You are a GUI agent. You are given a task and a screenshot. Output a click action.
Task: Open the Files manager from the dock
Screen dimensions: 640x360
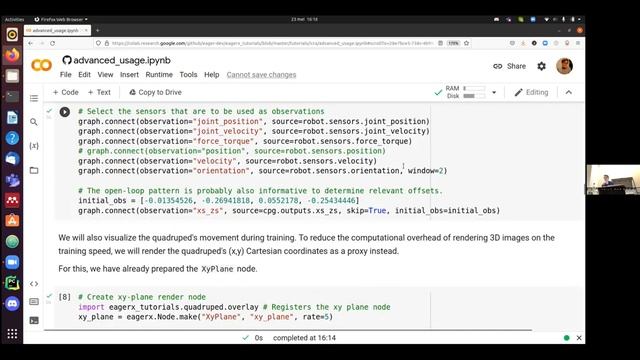coord(12,76)
